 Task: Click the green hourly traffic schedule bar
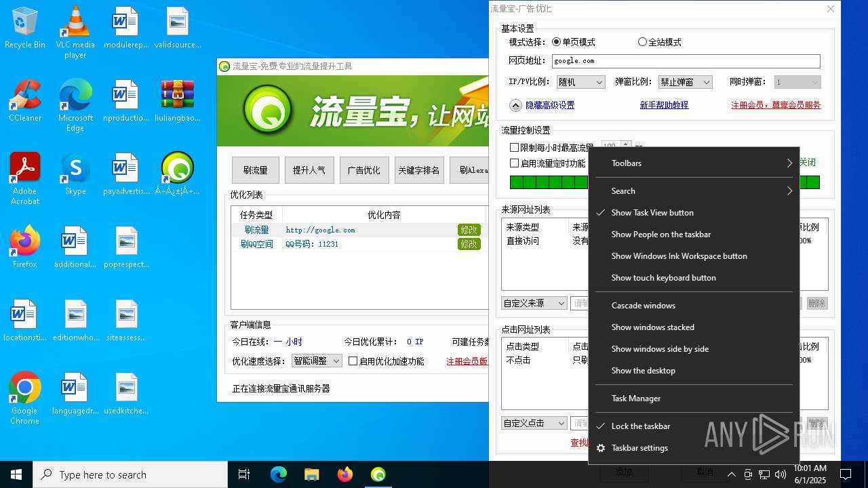coord(549,182)
